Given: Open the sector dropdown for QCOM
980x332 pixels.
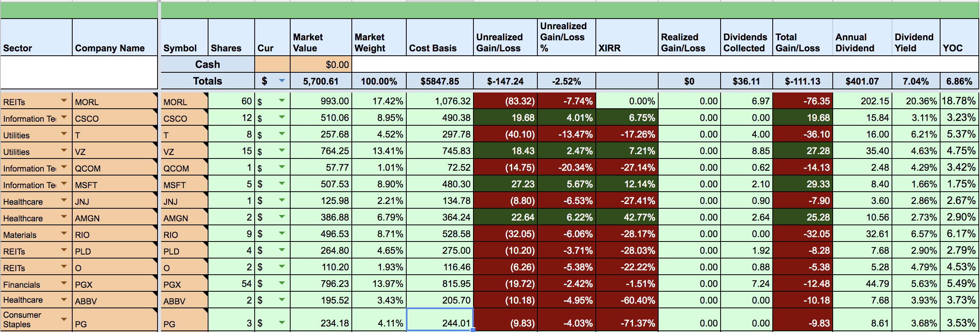Looking at the screenshot, I should (x=64, y=167).
